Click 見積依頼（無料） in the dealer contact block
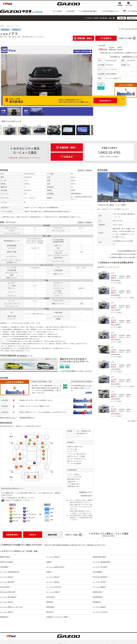This screenshot has height=644, width=137. pos(67,147)
